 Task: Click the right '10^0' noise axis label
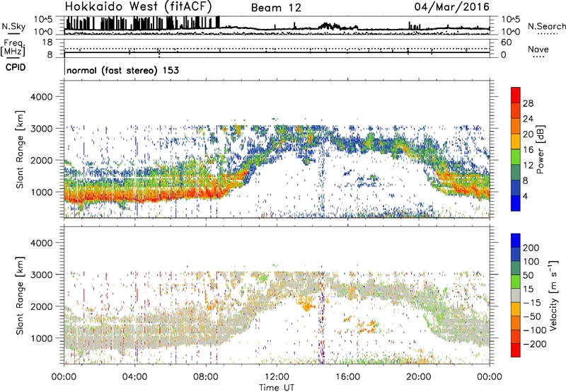pyautogui.click(x=511, y=32)
